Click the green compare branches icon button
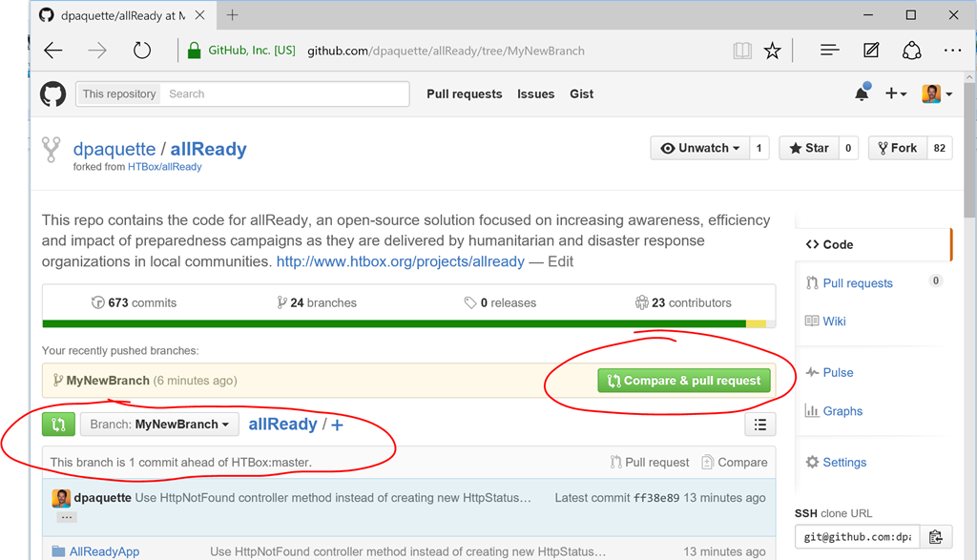 (x=58, y=425)
